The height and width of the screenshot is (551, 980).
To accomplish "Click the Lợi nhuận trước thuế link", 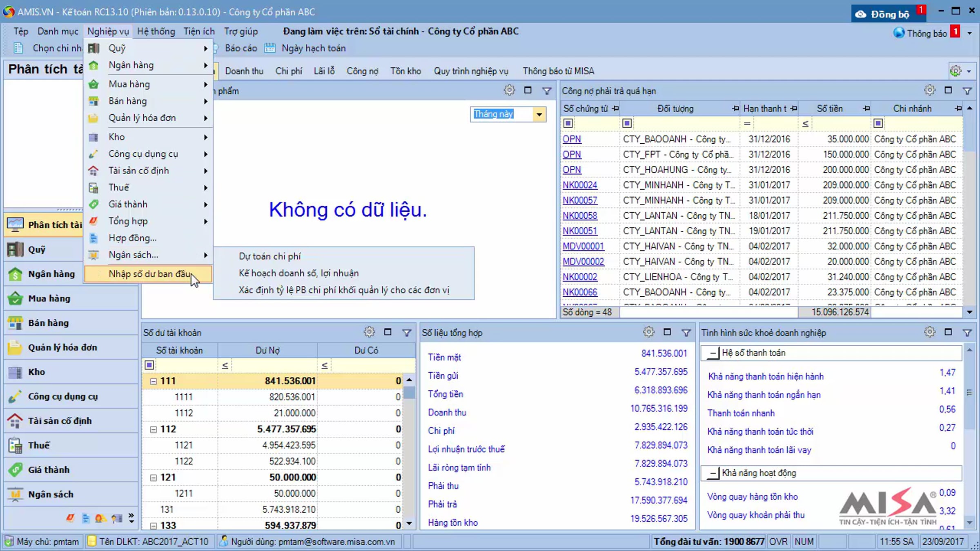I will point(466,449).
